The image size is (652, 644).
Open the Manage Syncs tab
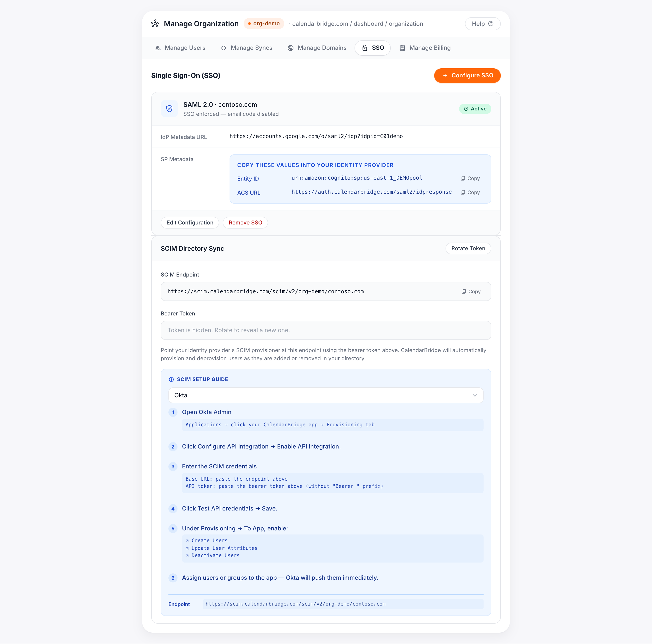click(x=247, y=48)
